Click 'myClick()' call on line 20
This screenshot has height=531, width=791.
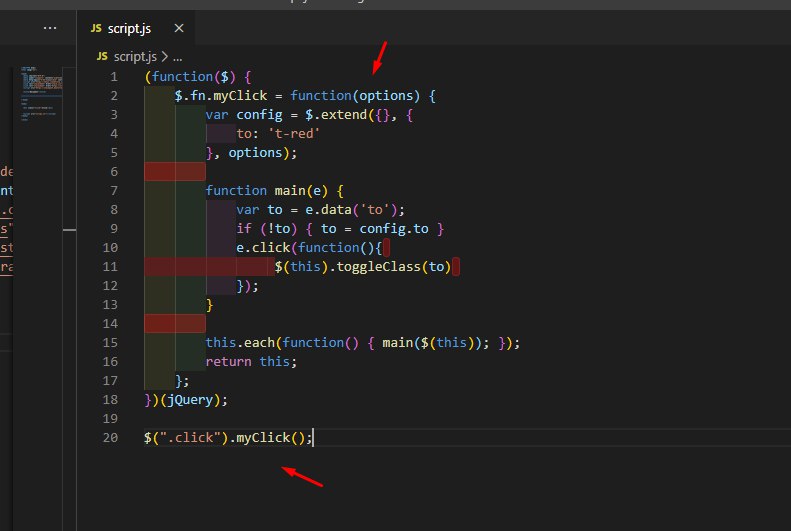tap(270, 438)
